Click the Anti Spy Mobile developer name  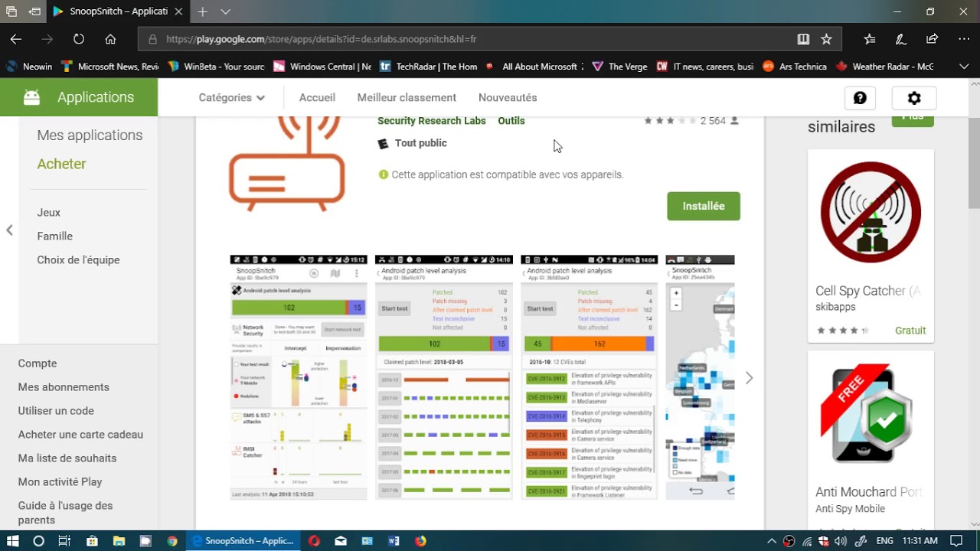[x=850, y=509]
